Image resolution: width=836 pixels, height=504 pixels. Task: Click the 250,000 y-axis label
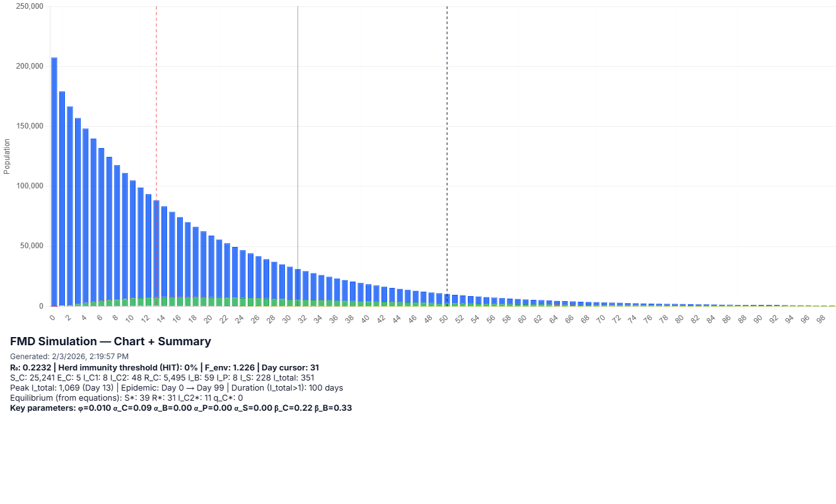(26, 6)
